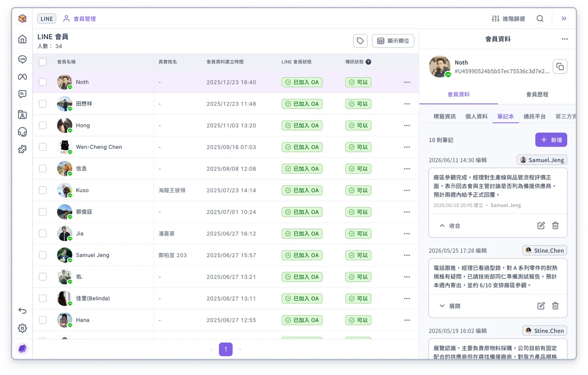Delete the 2026/06/11 note

tap(555, 226)
